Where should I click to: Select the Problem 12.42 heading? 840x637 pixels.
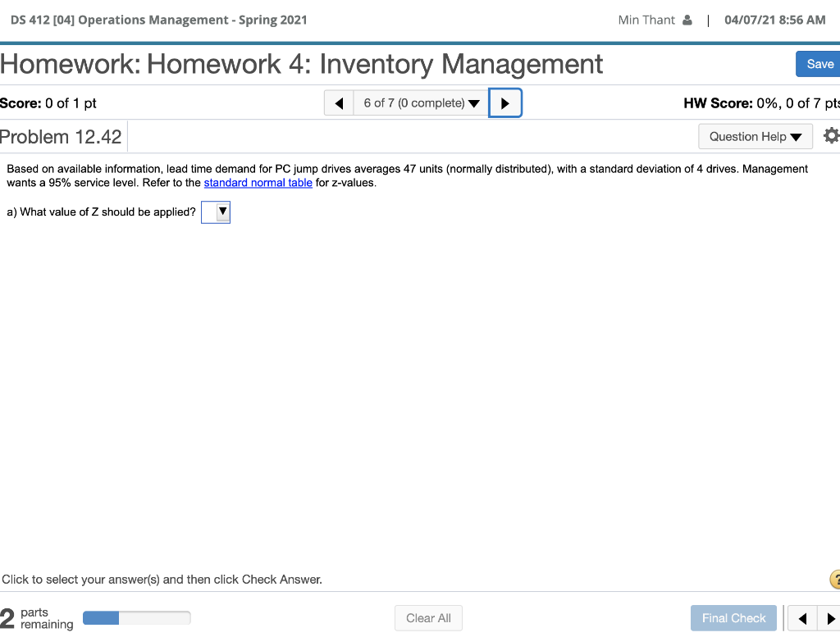61,136
